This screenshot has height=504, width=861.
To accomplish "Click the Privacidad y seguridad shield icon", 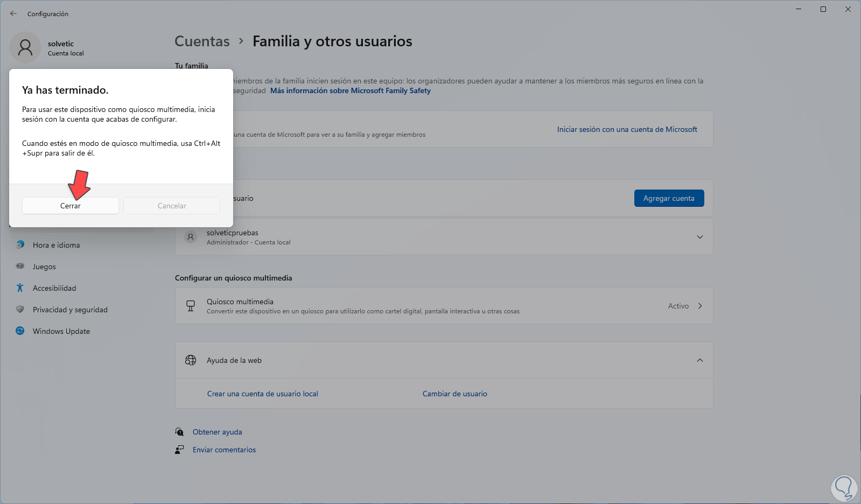I will click(x=20, y=309).
